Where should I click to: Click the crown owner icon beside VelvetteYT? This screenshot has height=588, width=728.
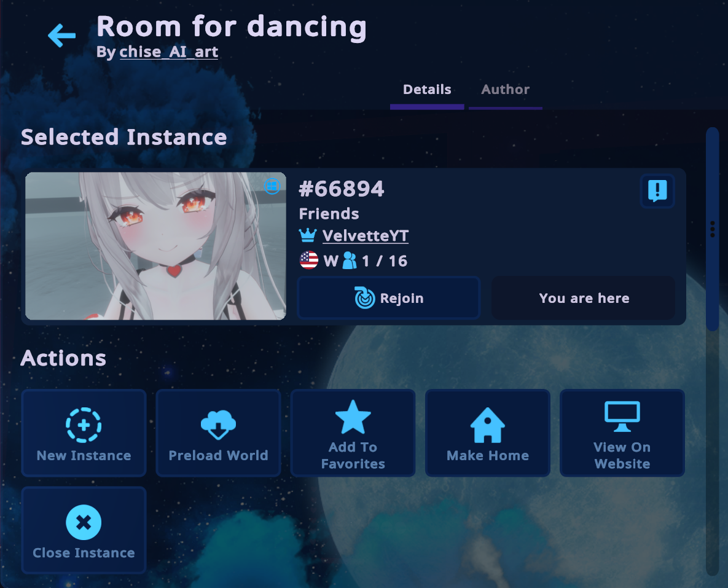[308, 235]
